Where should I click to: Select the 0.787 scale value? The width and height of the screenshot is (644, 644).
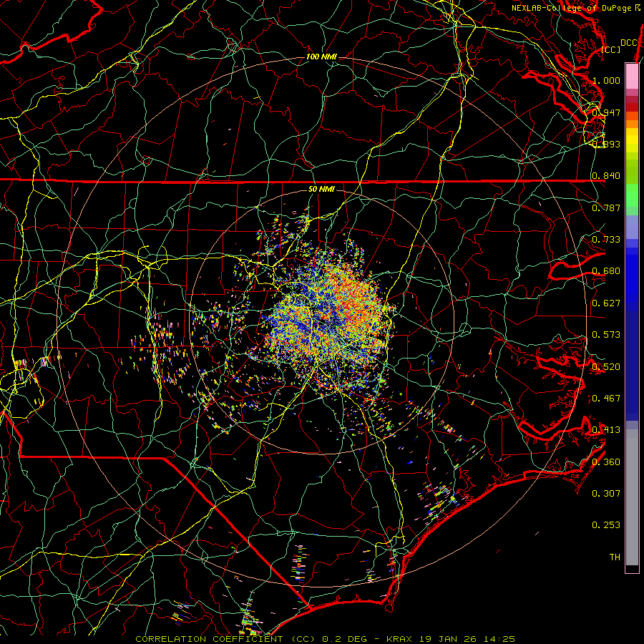pos(606,208)
